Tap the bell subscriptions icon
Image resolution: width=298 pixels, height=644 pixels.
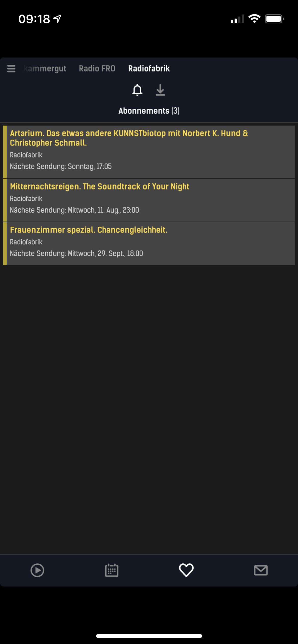[x=137, y=90]
